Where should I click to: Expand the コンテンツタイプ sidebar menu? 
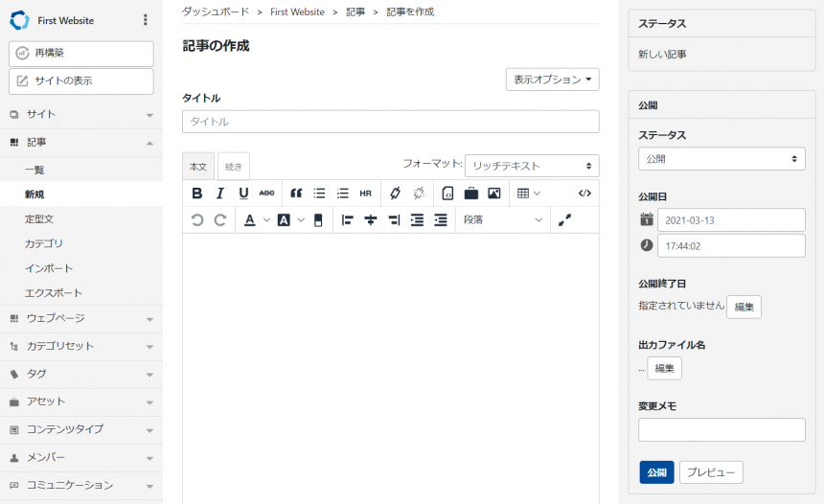[x=81, y=430]
